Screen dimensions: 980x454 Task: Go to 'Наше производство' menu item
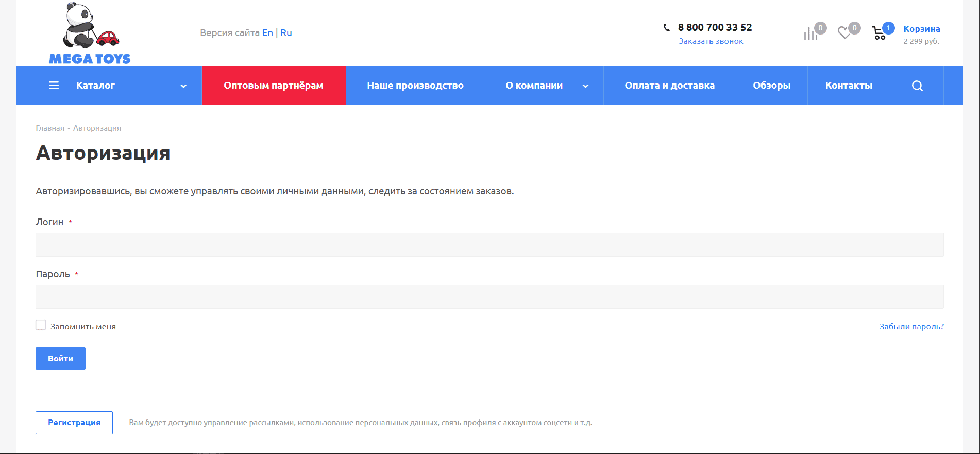pyautogui.click(x=415, y=86)
